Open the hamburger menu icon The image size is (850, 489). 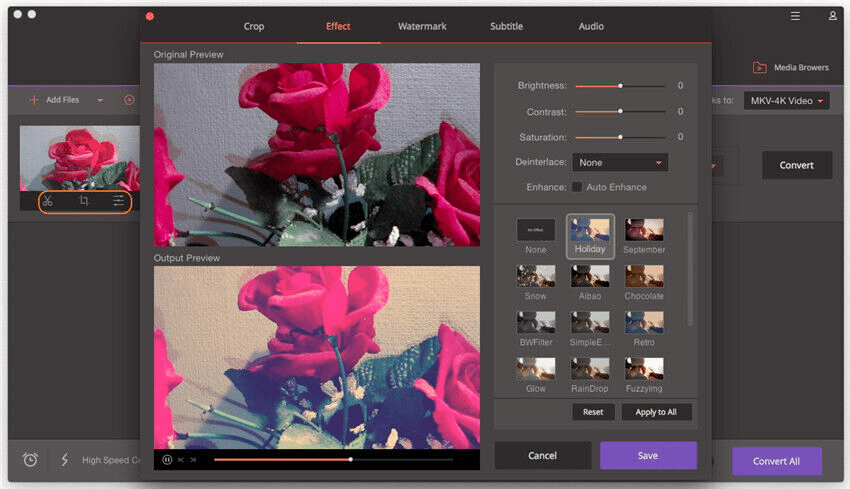click(795, 16)
